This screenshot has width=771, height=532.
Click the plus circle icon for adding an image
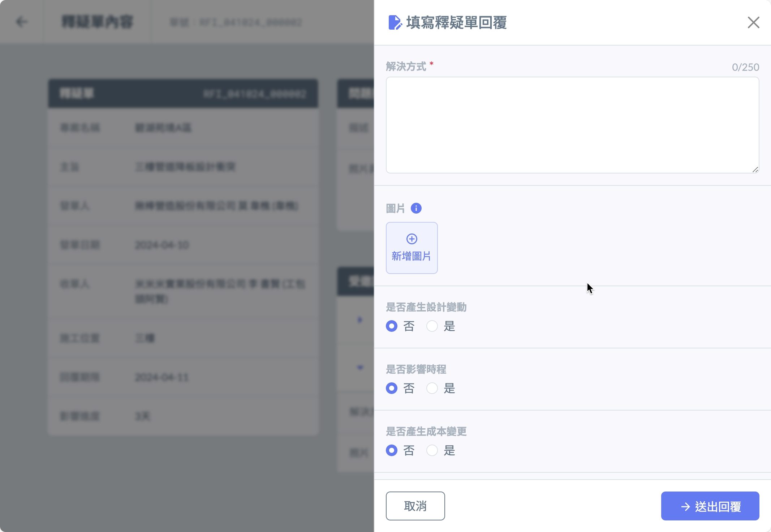pyautogui.click(x=412, y=239)
